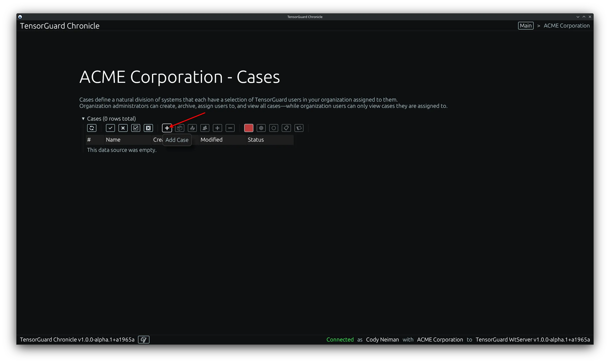This screenshot has width=610, height=364.
Task: Click the striped circle filter icon
Action: [261, 128]
